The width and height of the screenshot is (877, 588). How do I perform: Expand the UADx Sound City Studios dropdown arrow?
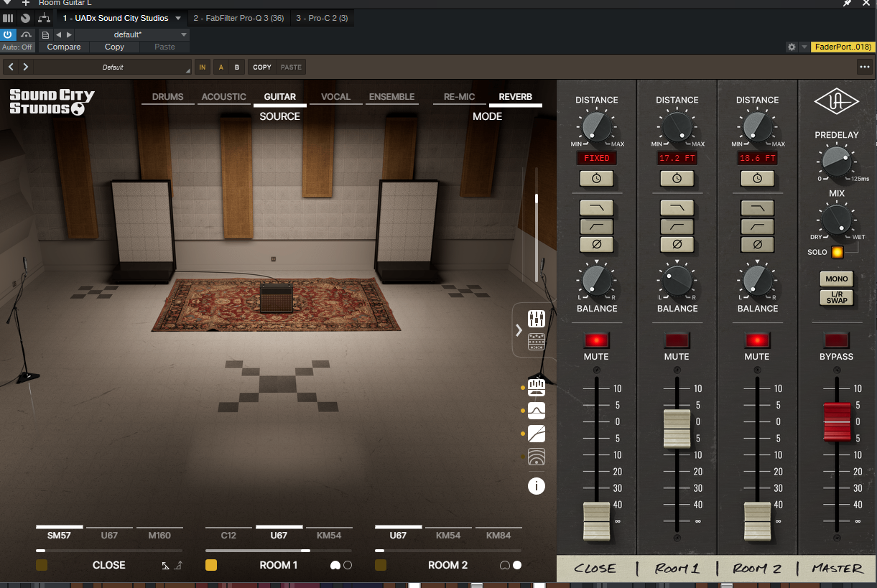[178, 18]
